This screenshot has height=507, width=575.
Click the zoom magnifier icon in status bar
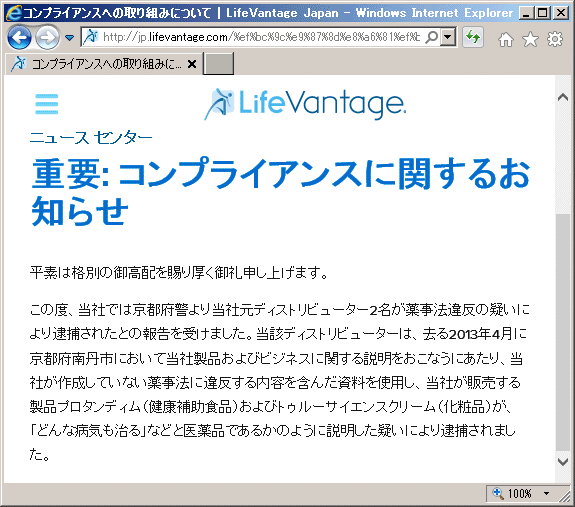point(498,493)
